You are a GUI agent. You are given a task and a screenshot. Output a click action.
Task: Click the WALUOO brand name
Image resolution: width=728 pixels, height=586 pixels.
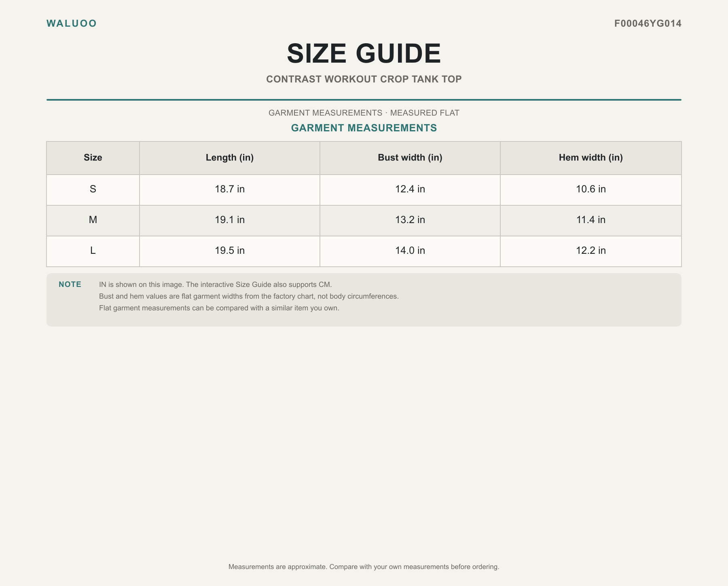point(72,23)
